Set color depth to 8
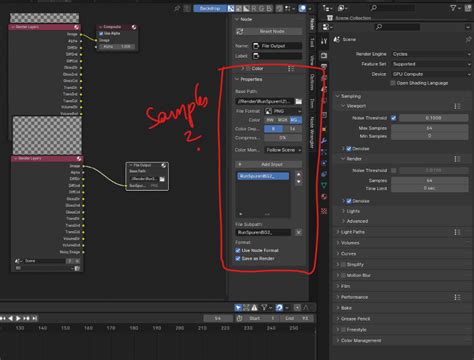The height and width of the screenshot is (360, 474). click(273, 129)
